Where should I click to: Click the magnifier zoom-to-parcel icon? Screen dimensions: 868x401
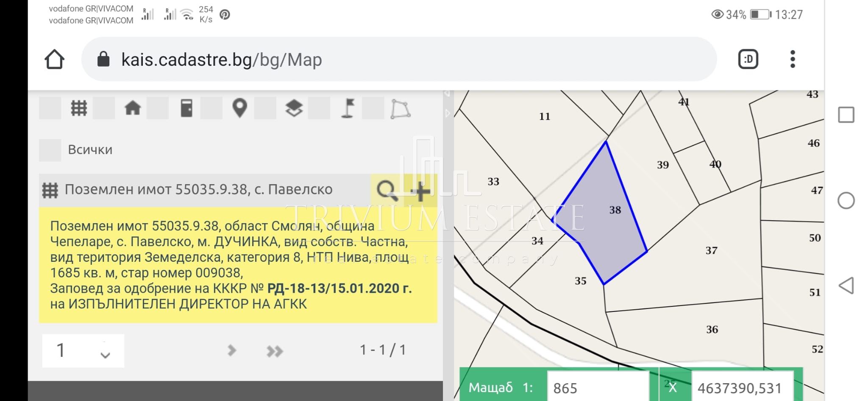pos(387,191)
